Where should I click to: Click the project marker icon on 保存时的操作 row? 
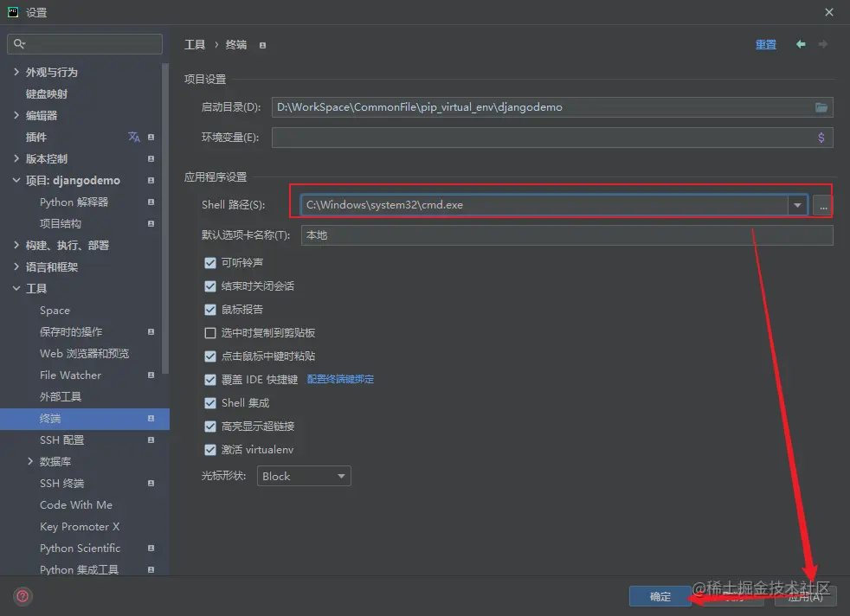tap(151, 331)
